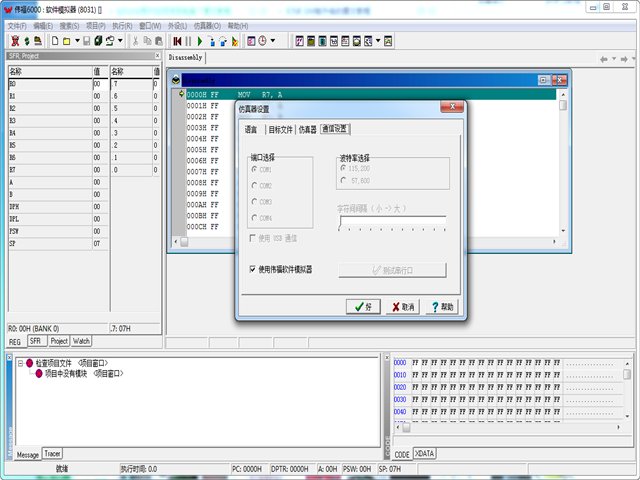Screen dimensions: 640x480
Task: Click the paste clipboard toolbar icon
Action: 159,41
